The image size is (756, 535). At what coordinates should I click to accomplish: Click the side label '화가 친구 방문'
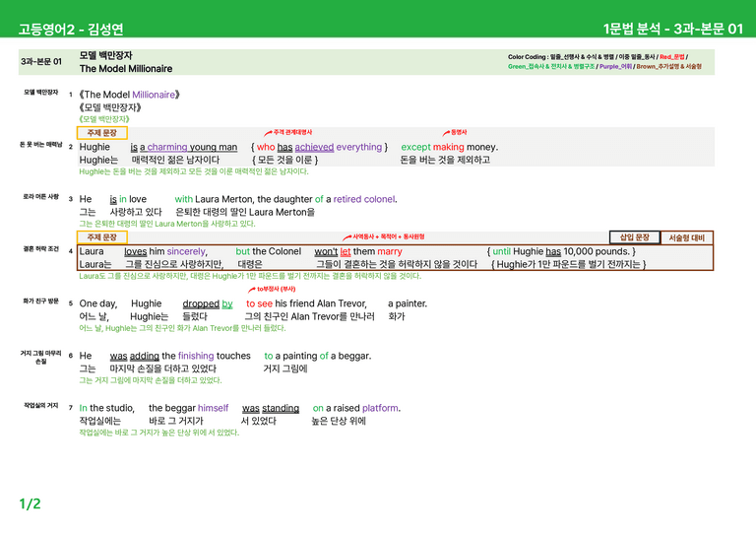point(41,301)
